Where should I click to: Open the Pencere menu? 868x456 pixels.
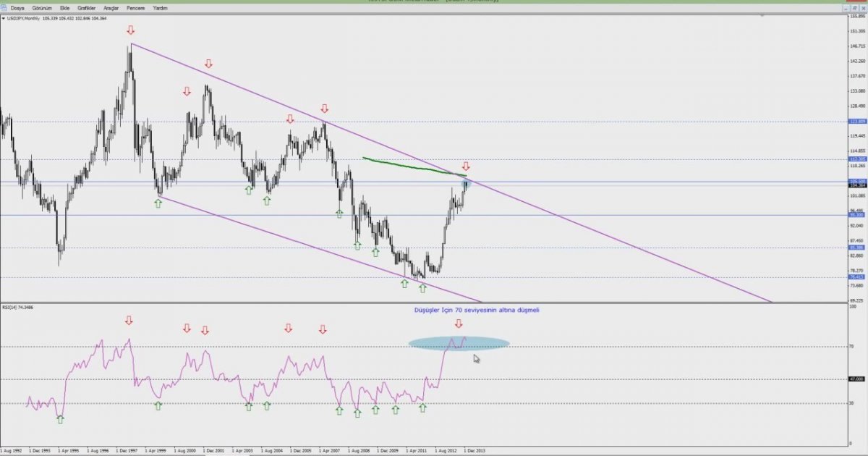tap(135, 8)
